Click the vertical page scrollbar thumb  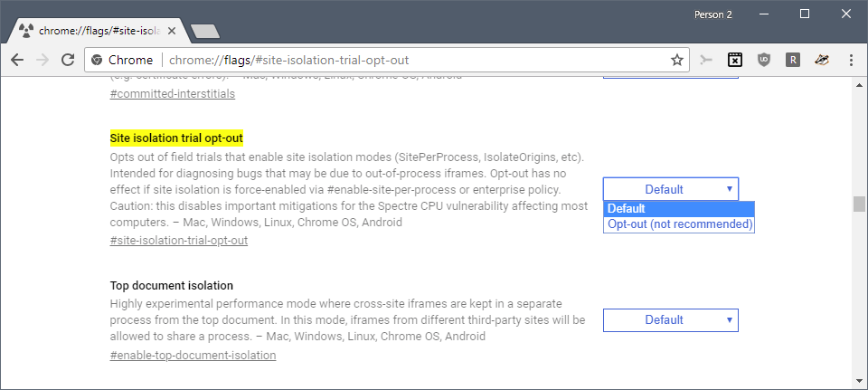point(858,204)
